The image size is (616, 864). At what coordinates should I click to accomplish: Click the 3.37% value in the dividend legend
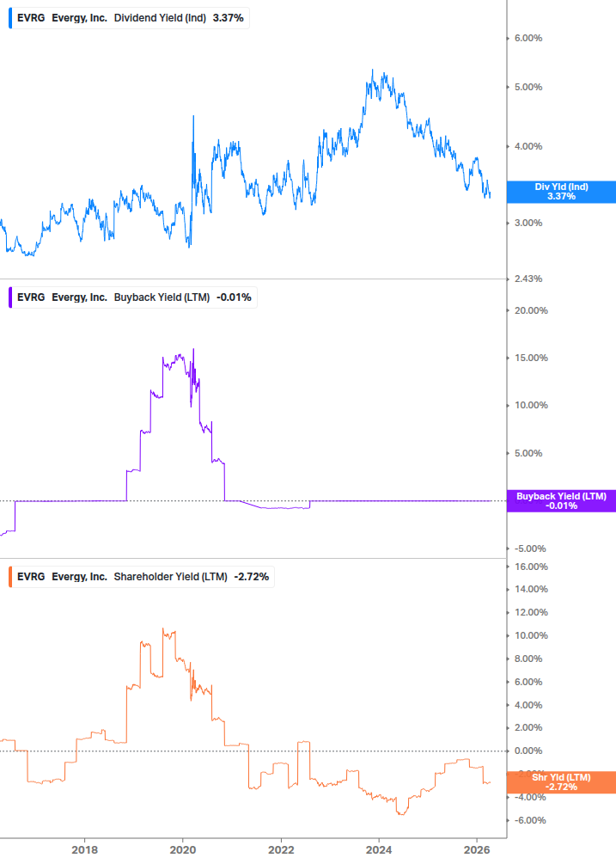click(x=228, y=18)
